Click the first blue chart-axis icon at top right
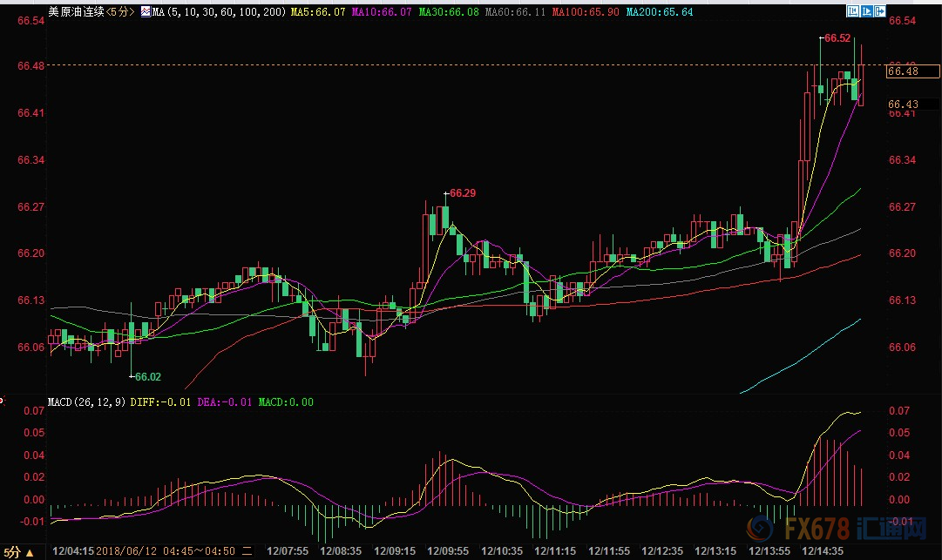 click(854, 11)
